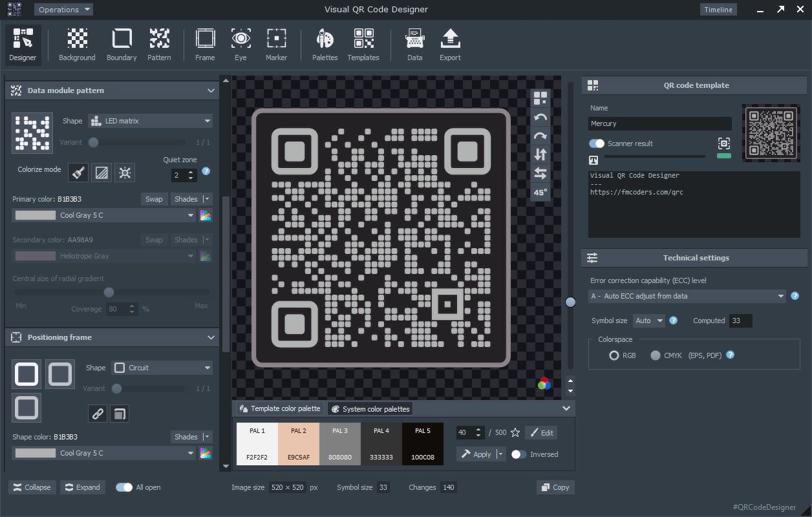Select the CMYK colorspace option
The width and height of the screenshot is (812, 517).
click(x=656, y=355)
